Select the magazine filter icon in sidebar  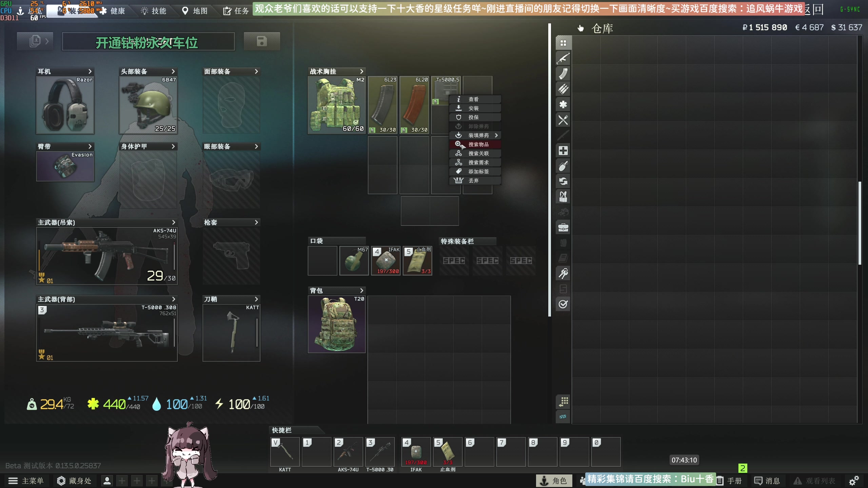[563, 74]
